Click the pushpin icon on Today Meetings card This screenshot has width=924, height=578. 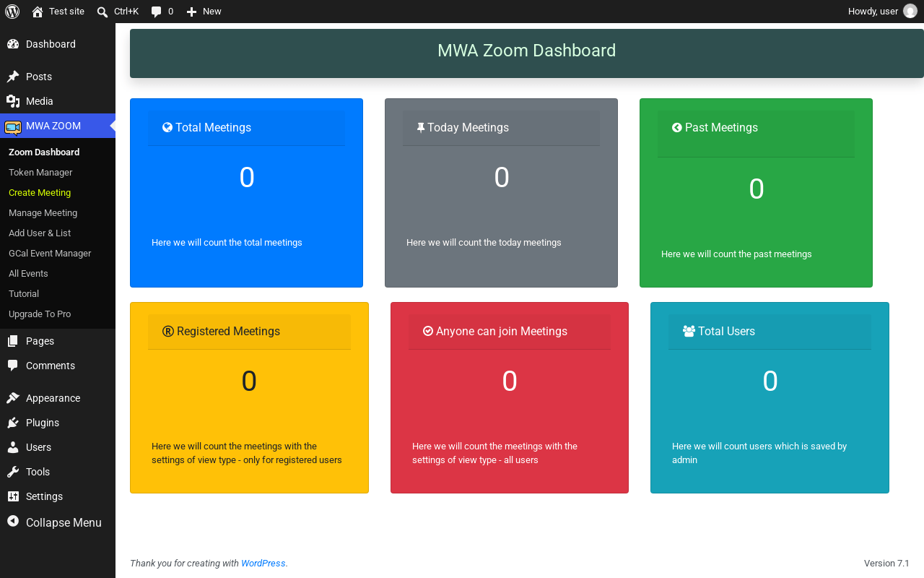pos(421,127)
